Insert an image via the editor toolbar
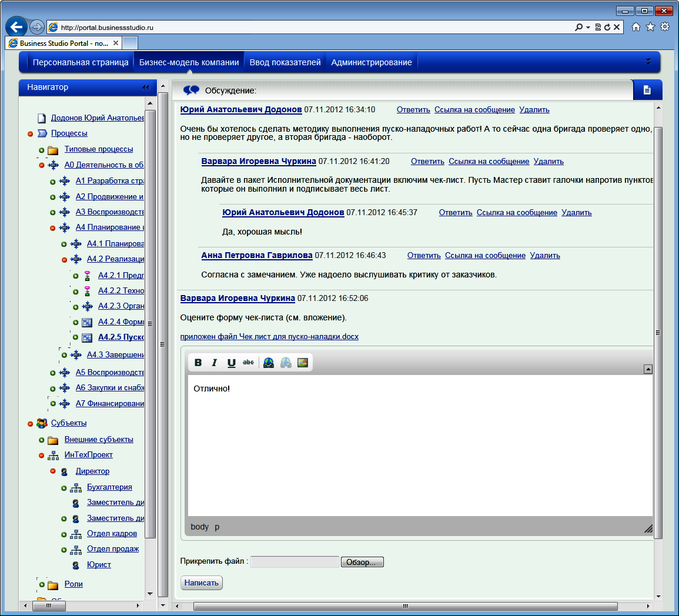The width and height of the screenshot is (679, 616). click(x=303, y=363)
